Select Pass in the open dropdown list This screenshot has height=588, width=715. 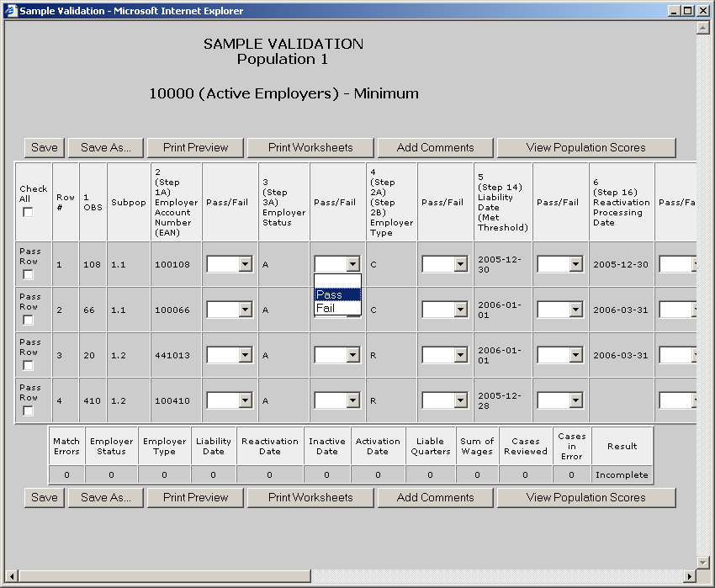(337, 294)
